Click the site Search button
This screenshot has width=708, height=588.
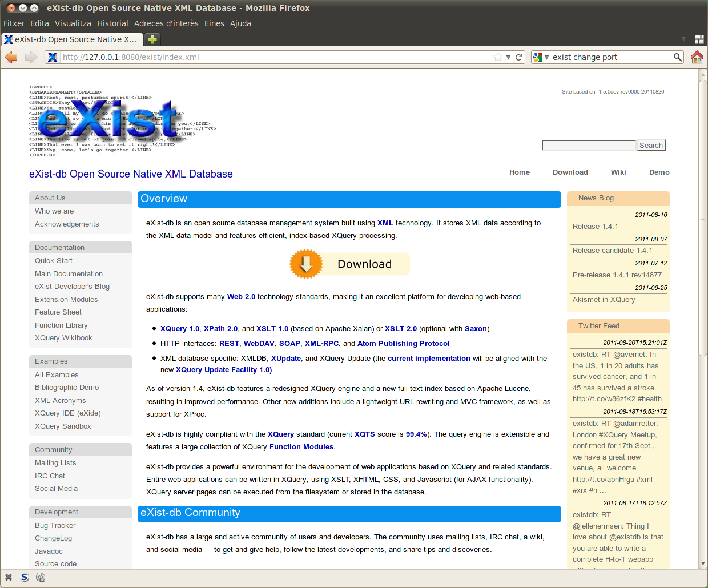coord(651,146)
